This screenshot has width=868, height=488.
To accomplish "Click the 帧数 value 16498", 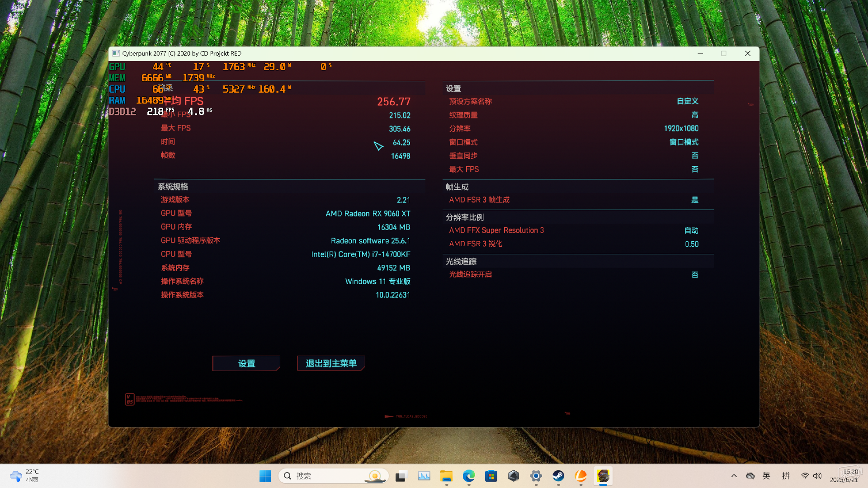I will (x=401, y=156).
